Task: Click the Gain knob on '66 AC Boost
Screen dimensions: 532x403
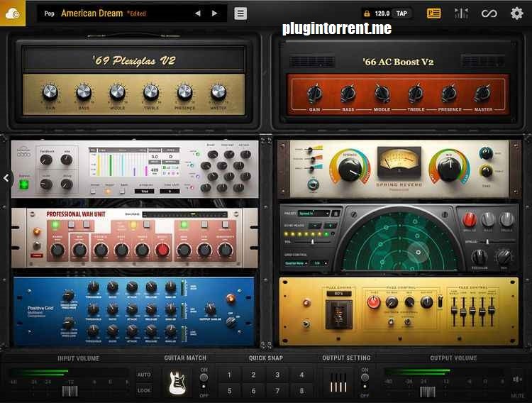Action: coord(314,93)
